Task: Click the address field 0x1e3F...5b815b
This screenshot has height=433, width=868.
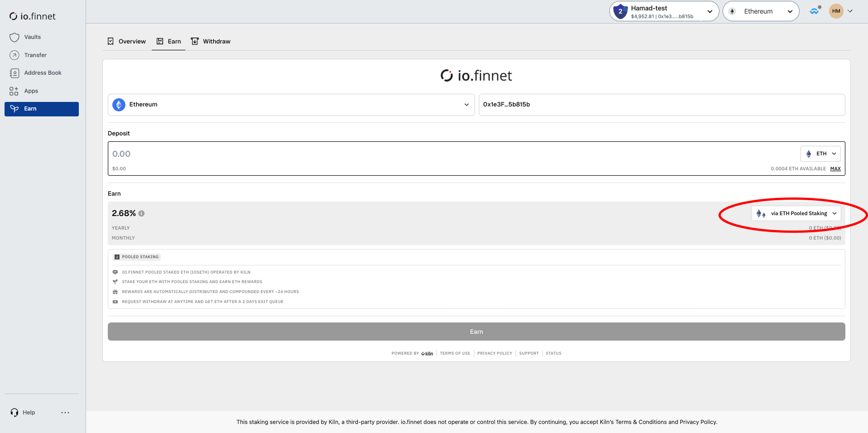Action: point(662,105)
